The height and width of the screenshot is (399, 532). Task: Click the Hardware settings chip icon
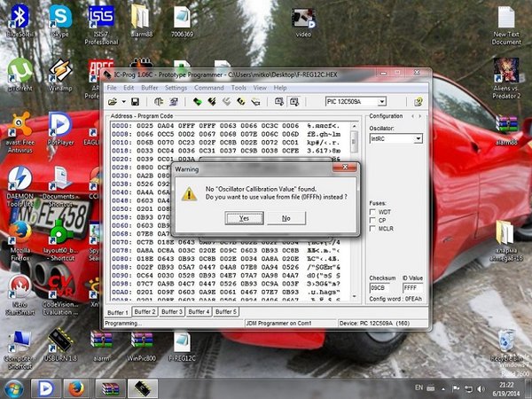159,101
